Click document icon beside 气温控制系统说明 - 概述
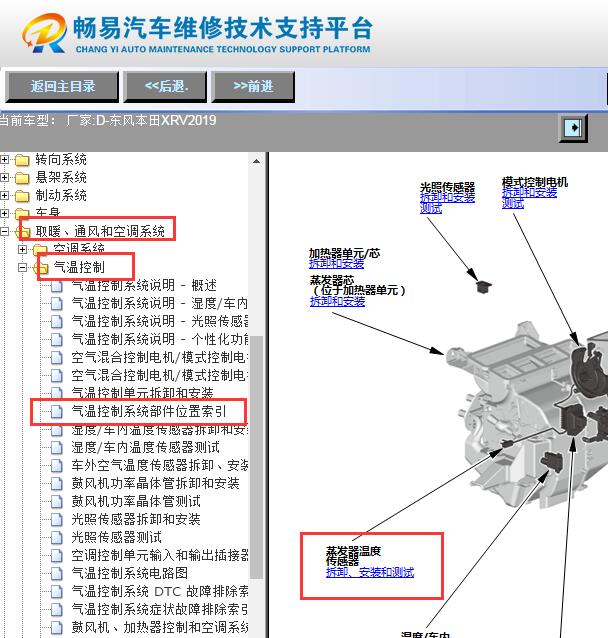Screen dimensions: 608x638 click(57, 286)
